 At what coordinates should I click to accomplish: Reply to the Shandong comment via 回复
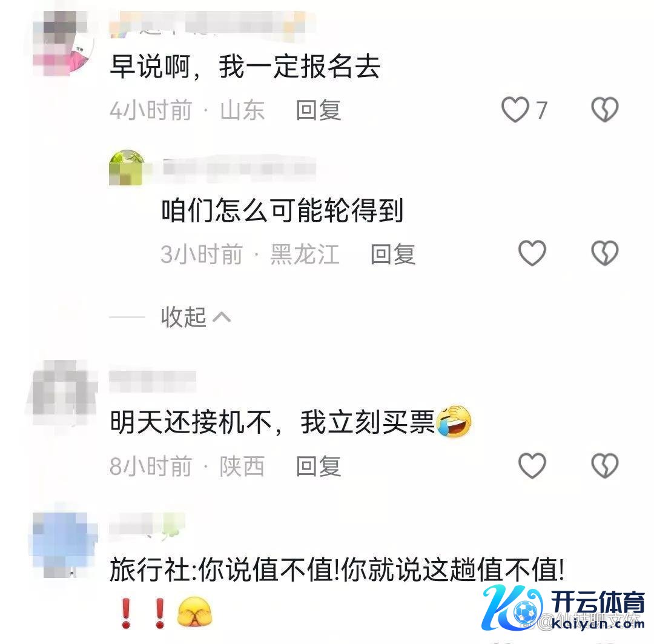click(319, 110)
